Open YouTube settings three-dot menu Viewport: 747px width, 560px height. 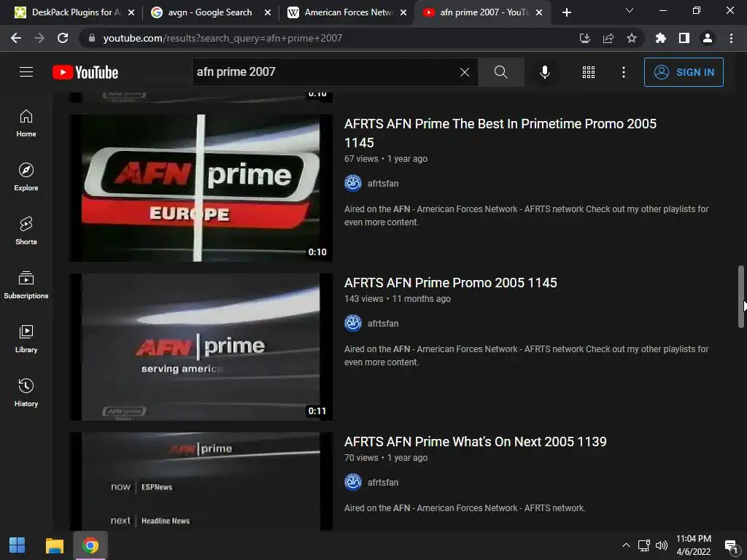click(624, 72)
